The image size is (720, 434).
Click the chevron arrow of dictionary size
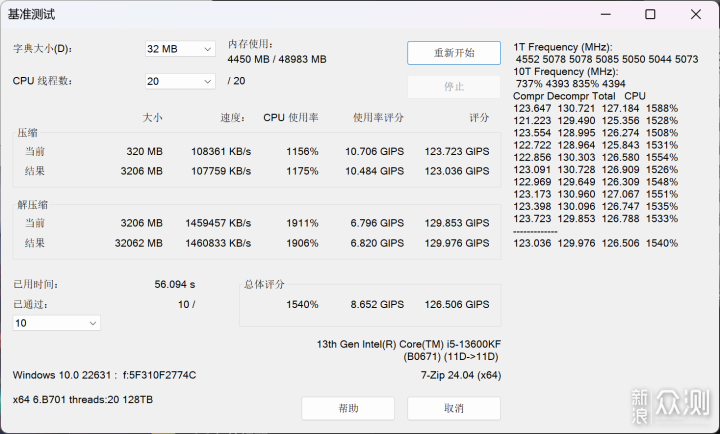pos(208,49)
